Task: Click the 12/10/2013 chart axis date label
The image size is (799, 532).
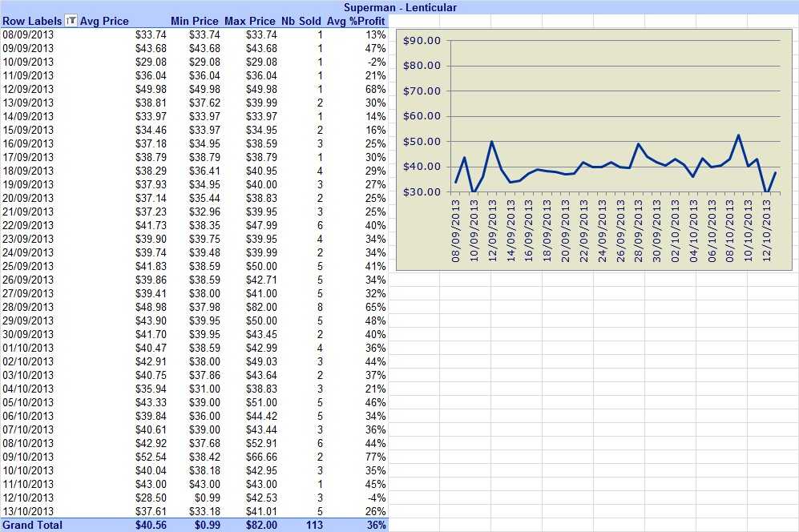Action: tap(766, 231)
